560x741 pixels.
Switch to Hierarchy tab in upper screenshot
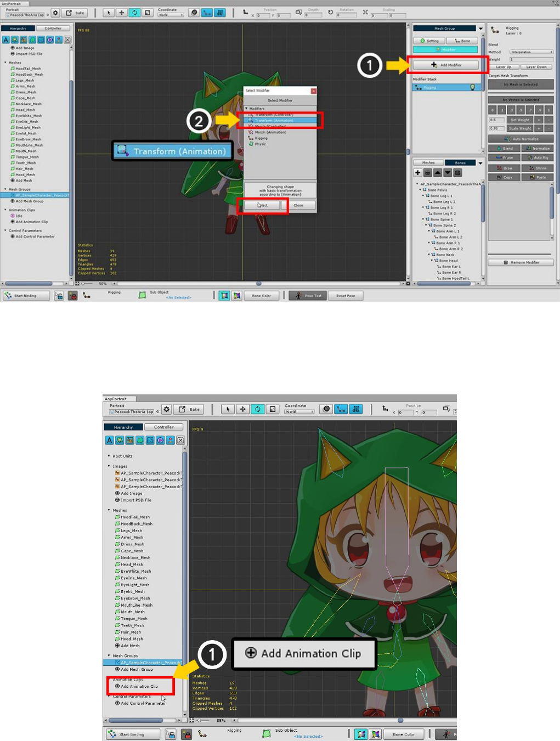point(18,28)
